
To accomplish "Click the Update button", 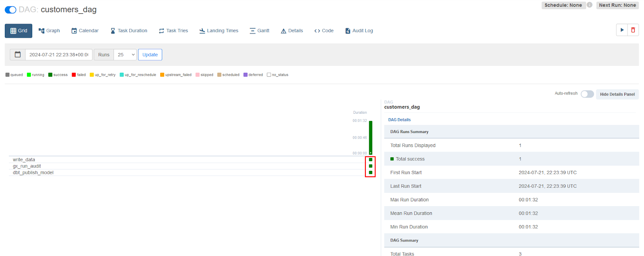I will (150, 55).
